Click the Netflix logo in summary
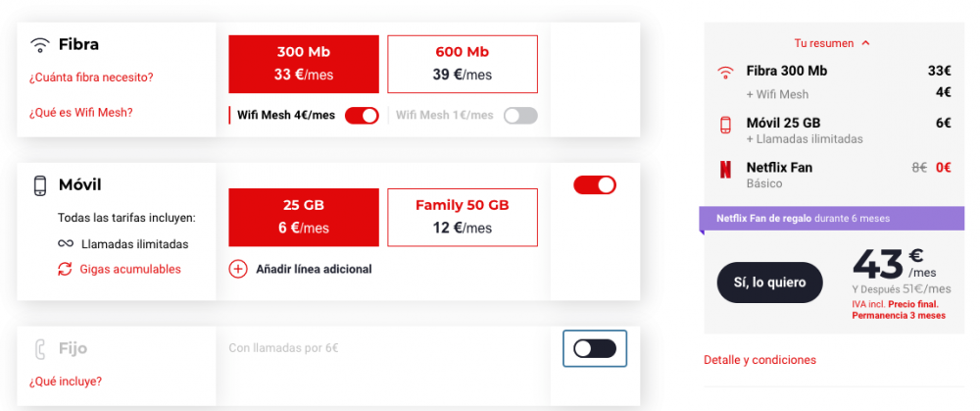This screenshot has height=411, width=980. point(725,168)
